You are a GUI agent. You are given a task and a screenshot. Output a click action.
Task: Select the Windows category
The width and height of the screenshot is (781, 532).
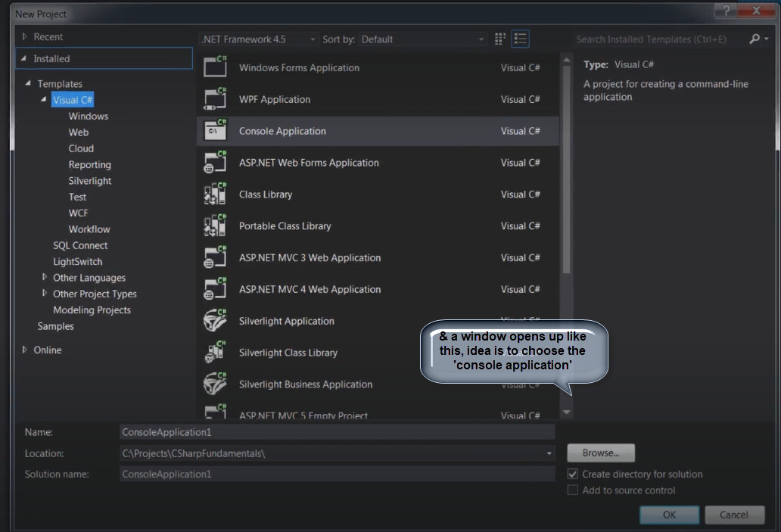[88, 116]
